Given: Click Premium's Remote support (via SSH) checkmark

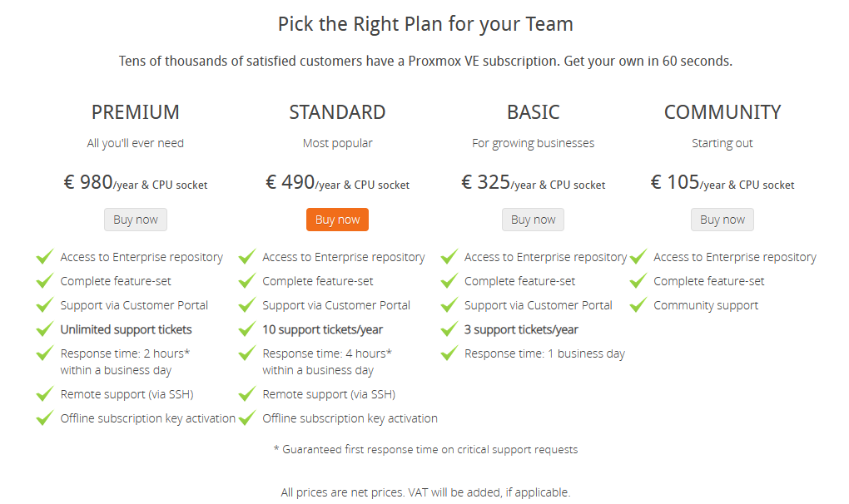Looking at the screenshot, I should pyautogui.click(x=45, y=394).
